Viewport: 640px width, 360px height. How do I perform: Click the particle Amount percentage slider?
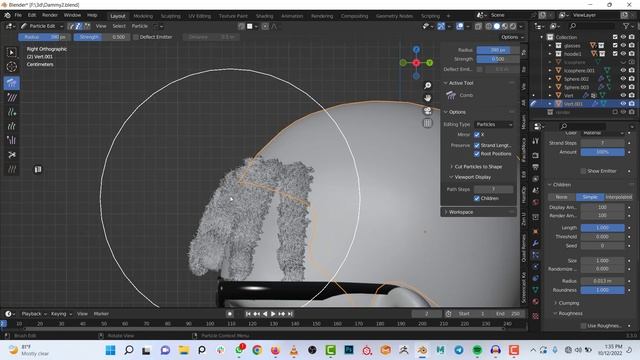(x=602, y=152)
